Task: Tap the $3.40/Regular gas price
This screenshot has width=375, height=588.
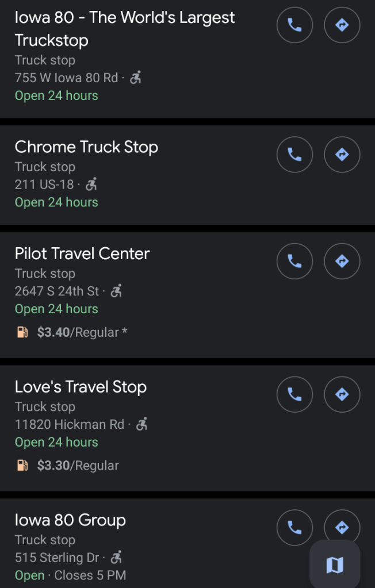Action: [77, 332]
